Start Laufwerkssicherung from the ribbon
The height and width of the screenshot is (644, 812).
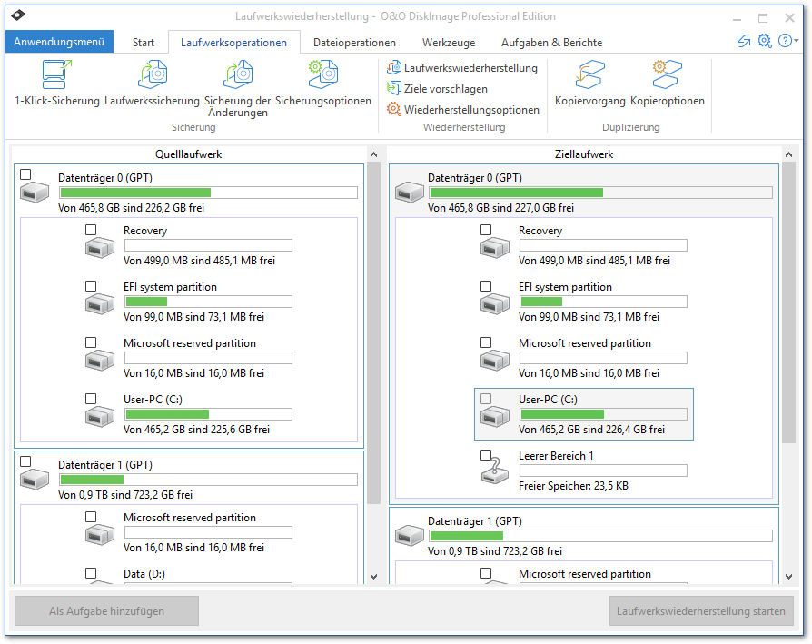(152, 74)
